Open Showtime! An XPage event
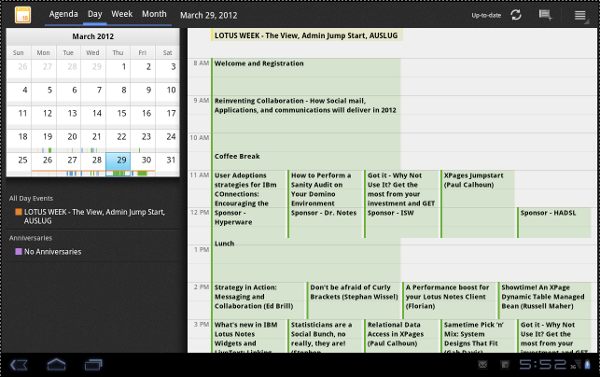 tap(545, 301)
